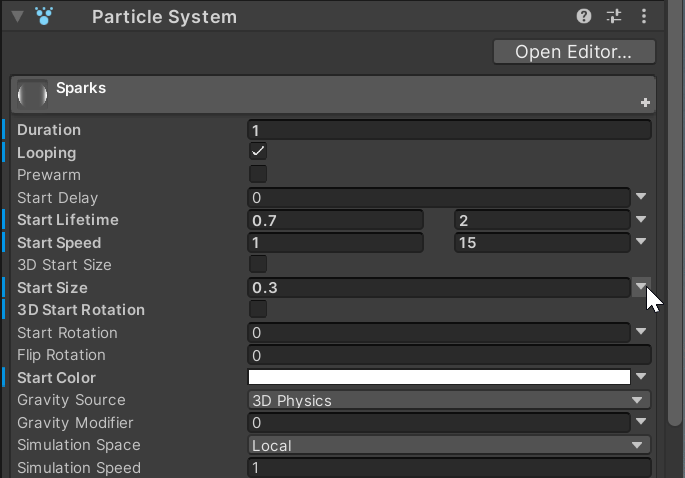
Task: Open the Simulation Space dropdown
Action: pyautogui.click(x=449, y=445)
